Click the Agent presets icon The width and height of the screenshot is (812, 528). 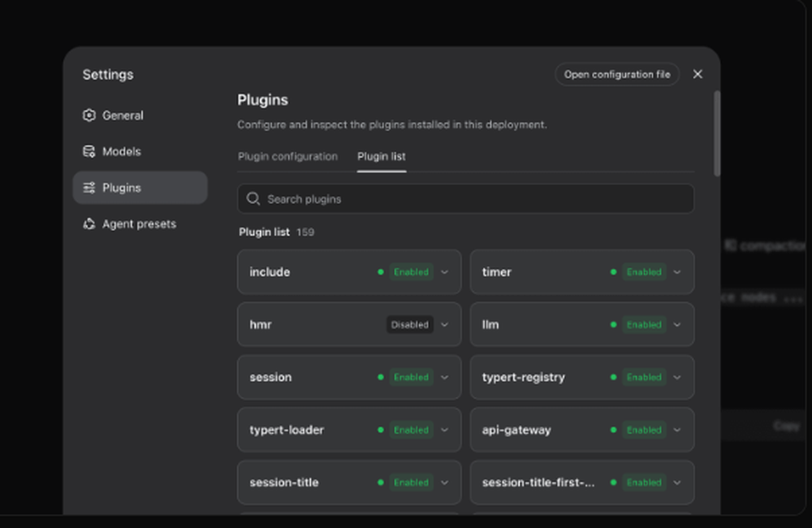89,224
